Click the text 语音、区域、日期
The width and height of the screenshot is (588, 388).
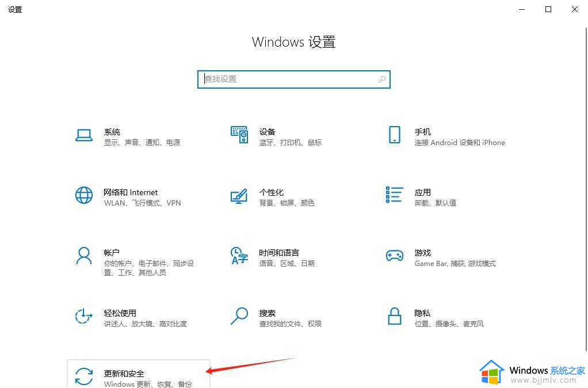pos(287,264)
